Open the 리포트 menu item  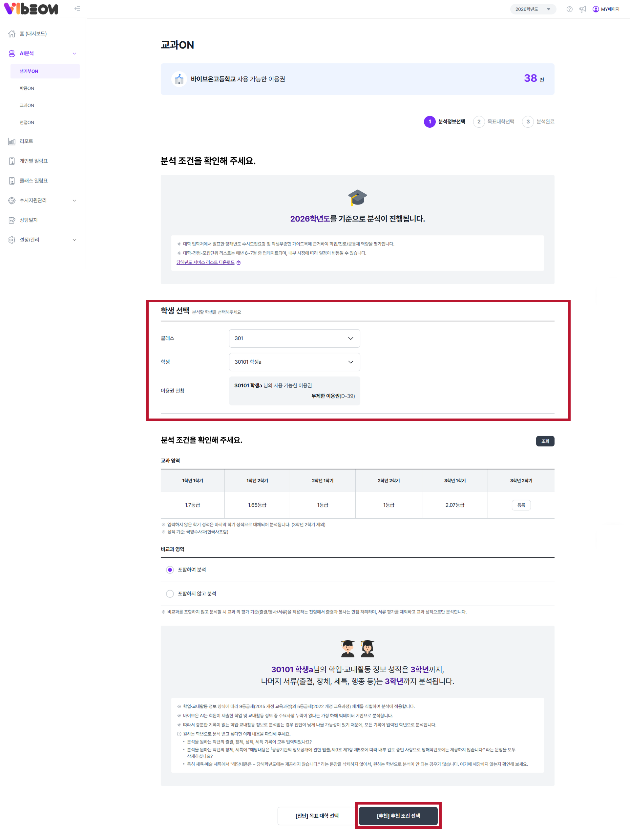point(26,141)
